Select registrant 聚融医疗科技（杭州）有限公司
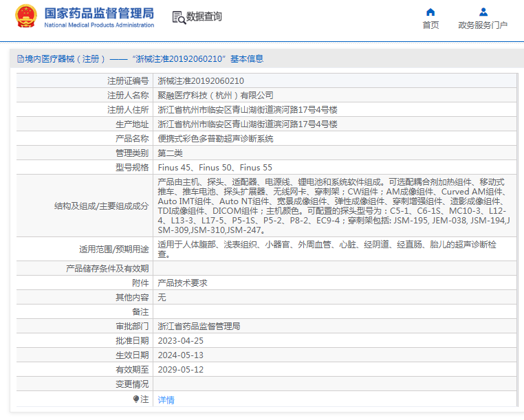This screenshot has height=420, width=524. click(215, 96)
